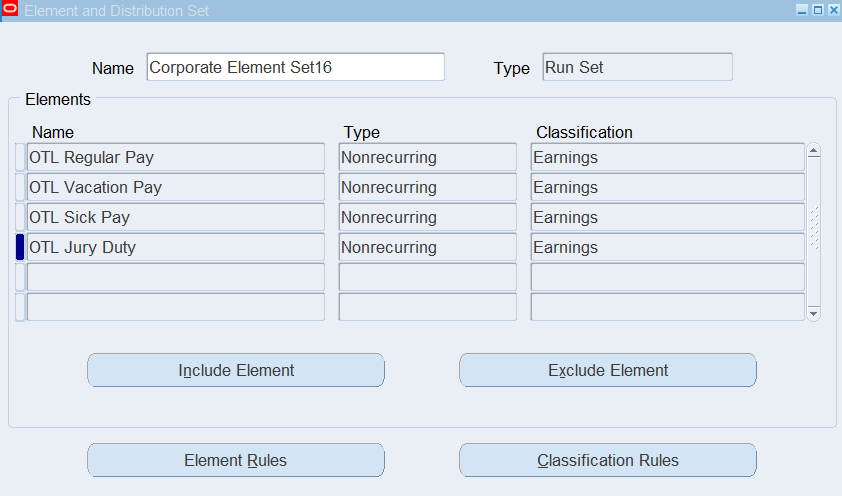Select the OTL Sick Pay element name
This screenshot has width=842, height=496.
pyautogui.click(x=175, y=217)
